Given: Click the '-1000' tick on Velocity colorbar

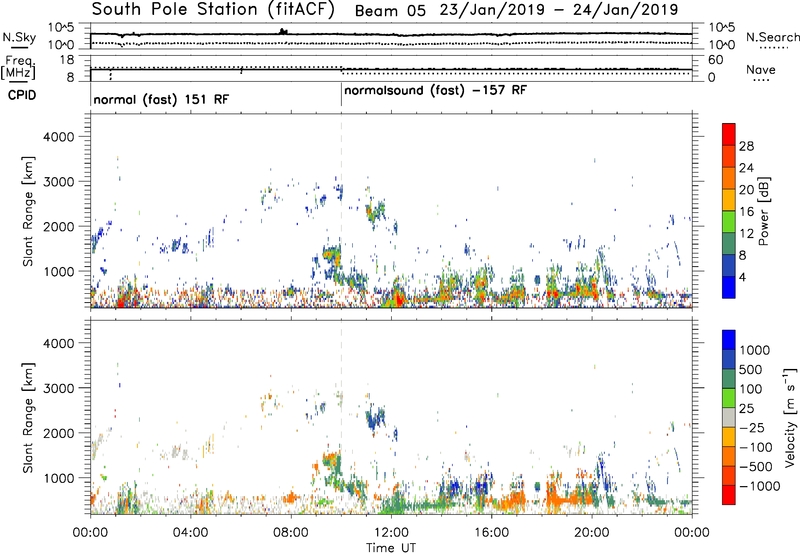Looking at the screenshot, I should tap(759, 486).
